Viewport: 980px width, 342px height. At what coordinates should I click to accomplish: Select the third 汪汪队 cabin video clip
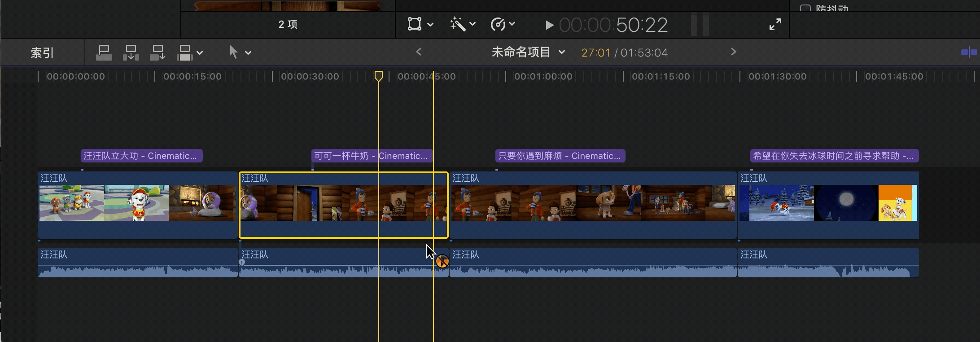pos(593,205)
